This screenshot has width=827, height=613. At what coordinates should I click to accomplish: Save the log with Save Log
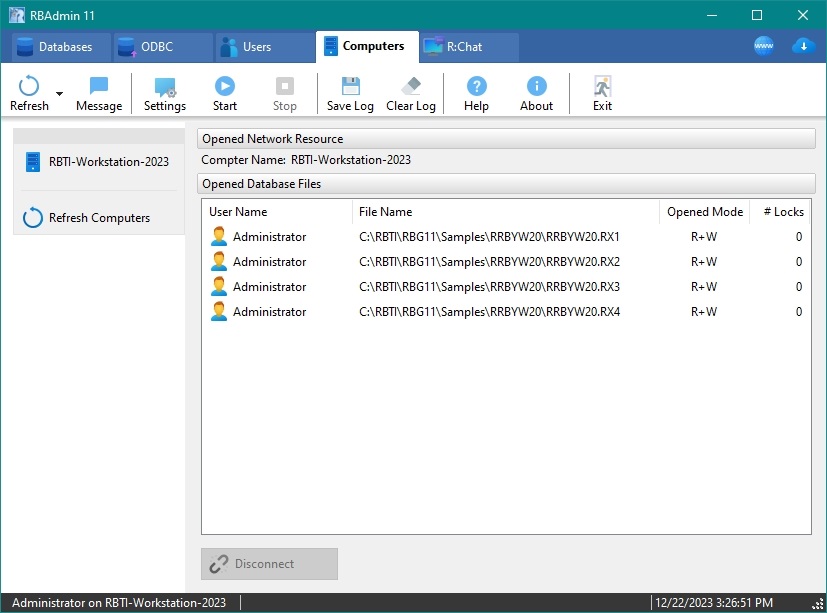click(350, 93)
